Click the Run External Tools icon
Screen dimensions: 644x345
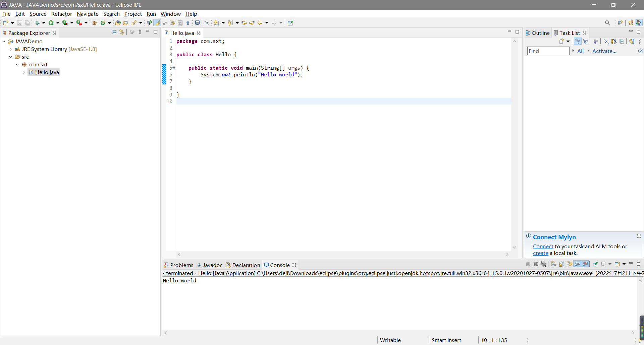pyautogui.click(x=79, y=23)
